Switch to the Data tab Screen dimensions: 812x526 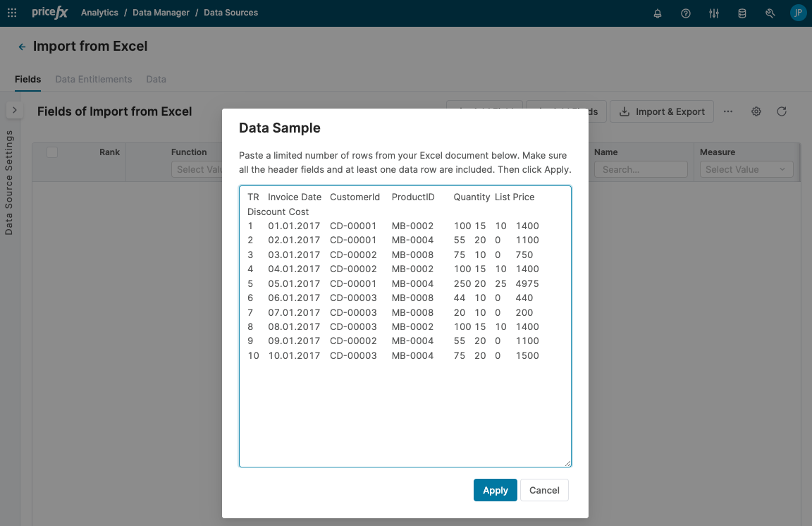(x=156, y=79)
